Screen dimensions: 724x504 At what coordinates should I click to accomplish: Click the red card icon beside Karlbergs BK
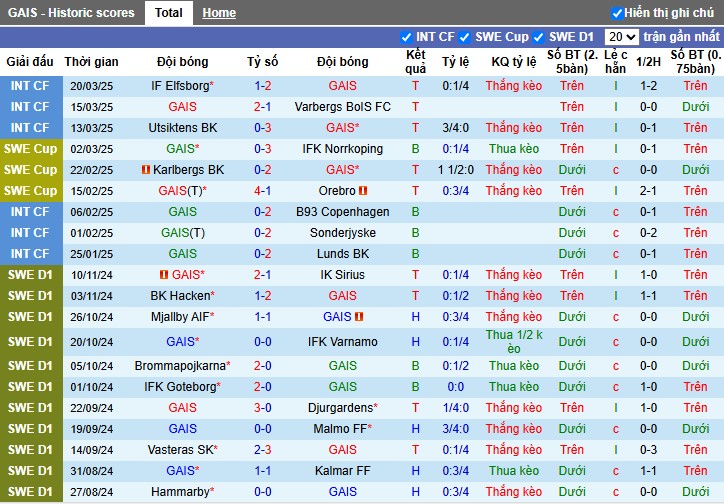pos(146,170)
